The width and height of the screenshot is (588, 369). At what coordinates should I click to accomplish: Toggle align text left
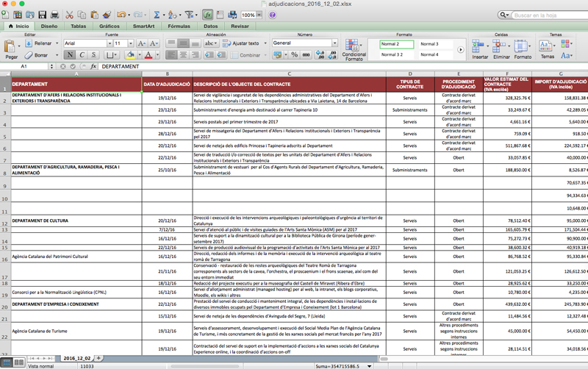tap(171, 55)
